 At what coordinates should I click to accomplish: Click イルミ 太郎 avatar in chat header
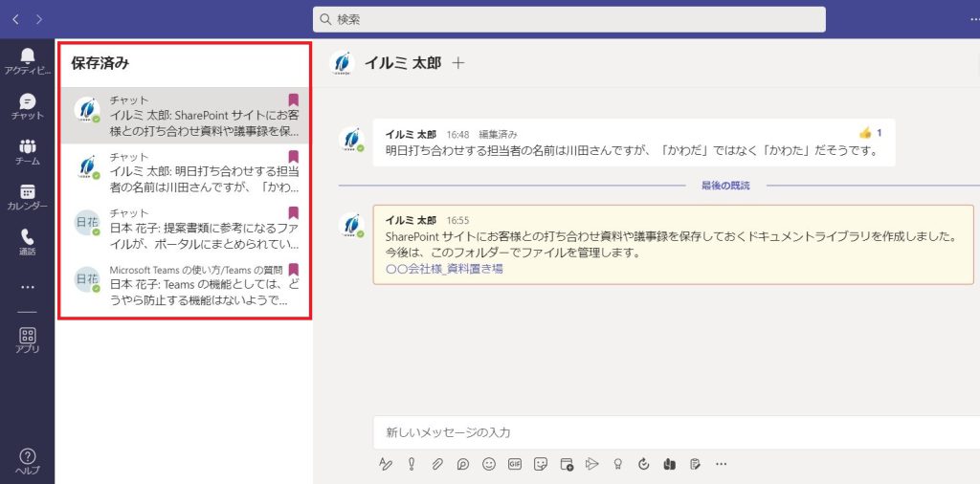[342, 63]
